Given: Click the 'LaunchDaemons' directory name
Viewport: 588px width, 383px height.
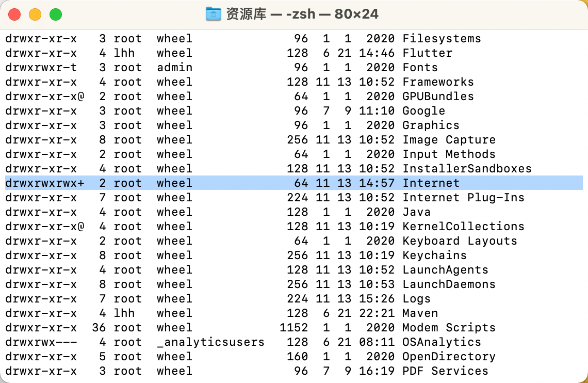Looking at the screenshot, I should coord(449,284).
